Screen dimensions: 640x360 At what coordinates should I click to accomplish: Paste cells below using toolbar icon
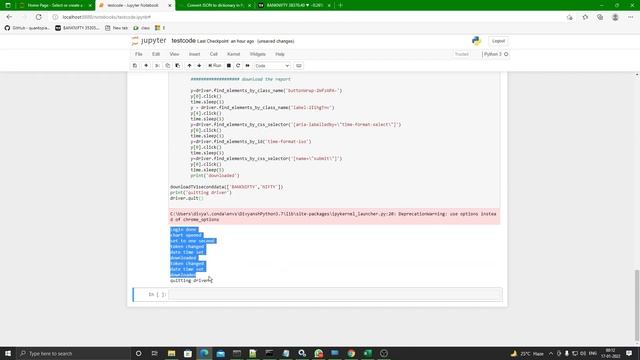click(x=178, y=66)
